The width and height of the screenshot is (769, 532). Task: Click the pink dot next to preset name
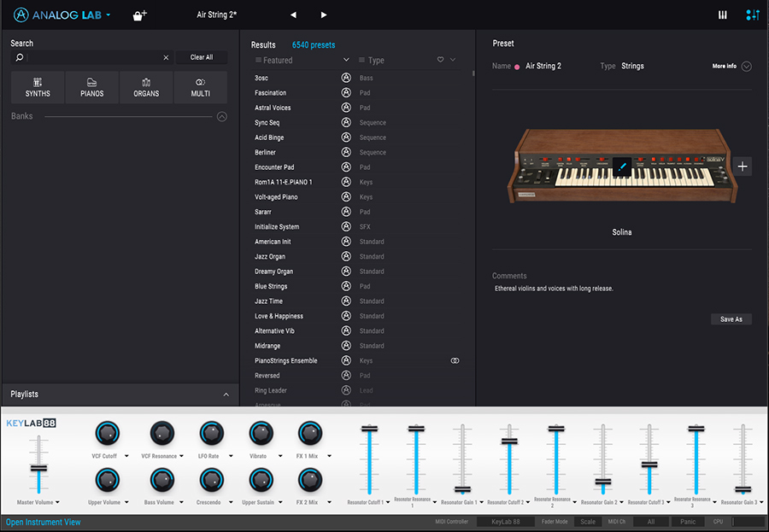(517, 67)
